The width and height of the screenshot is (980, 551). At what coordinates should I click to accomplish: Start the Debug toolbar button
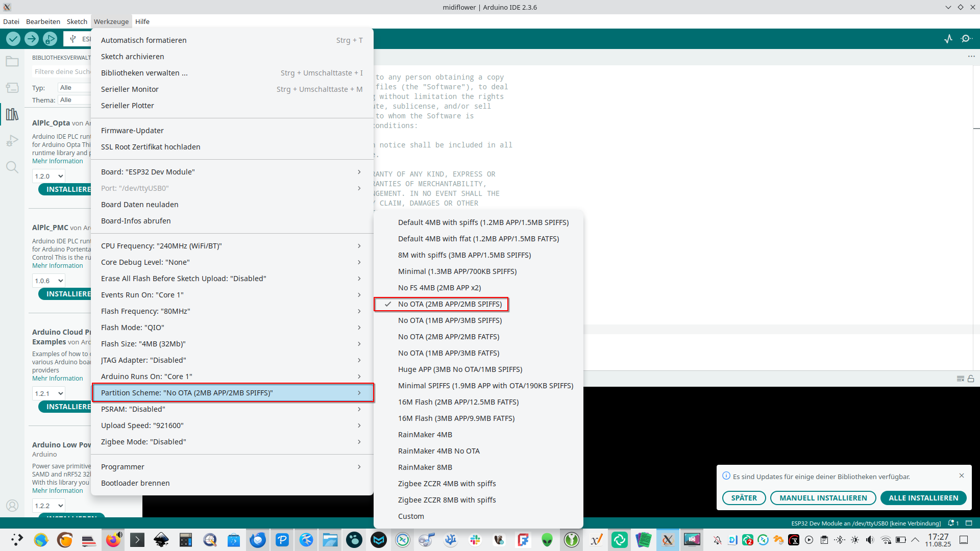click(50, 39)
